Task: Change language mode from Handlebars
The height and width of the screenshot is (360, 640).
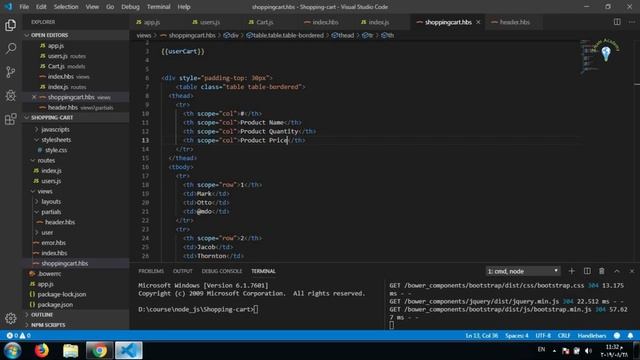Action: (591, 336)
